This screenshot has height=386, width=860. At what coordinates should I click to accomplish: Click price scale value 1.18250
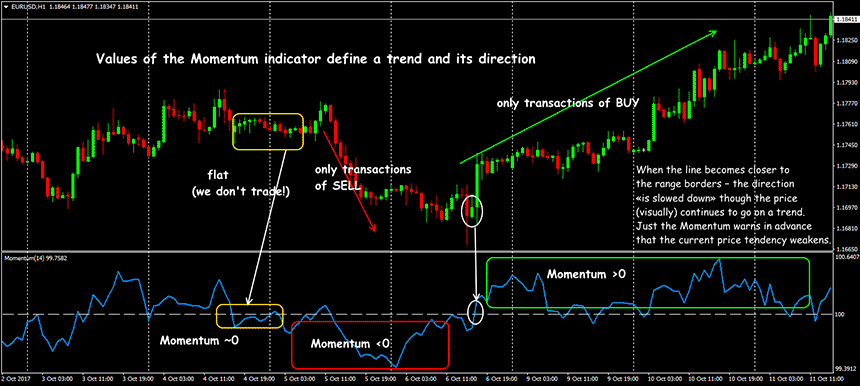click(847, 40)
